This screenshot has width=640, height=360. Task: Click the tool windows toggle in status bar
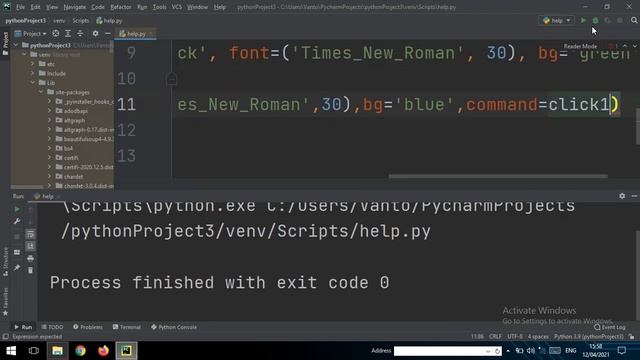(x=5, y=337)
